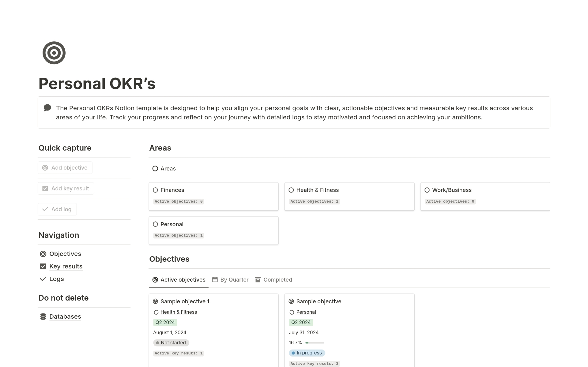Image resolution: width=588 pixels, height=367 pixels.
Task: Click the circle icon on Health & Fitness card
Action: [291, 190]
